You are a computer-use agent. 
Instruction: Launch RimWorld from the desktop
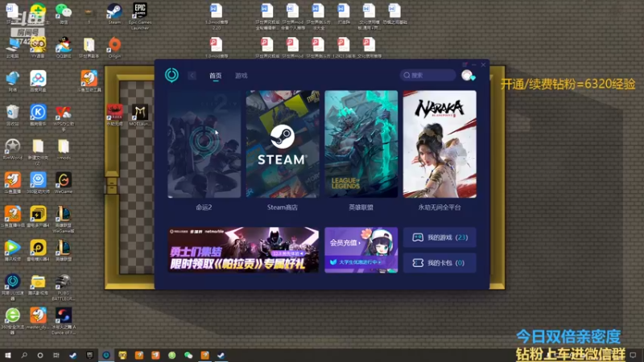click(x=12, y=149)
